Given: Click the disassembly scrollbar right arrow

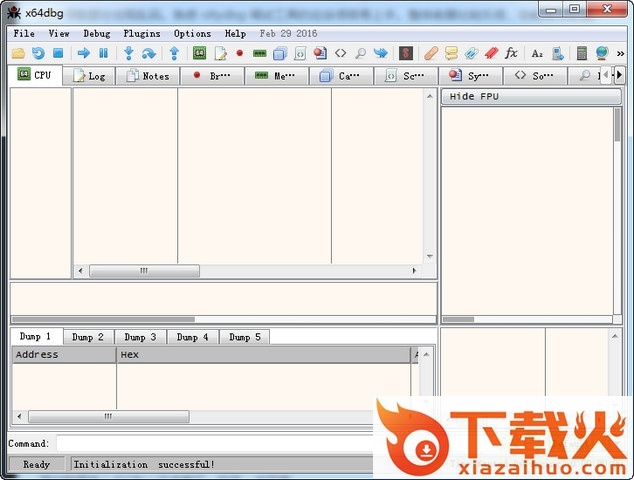Looking at the screenshot, I should [414, 271].
